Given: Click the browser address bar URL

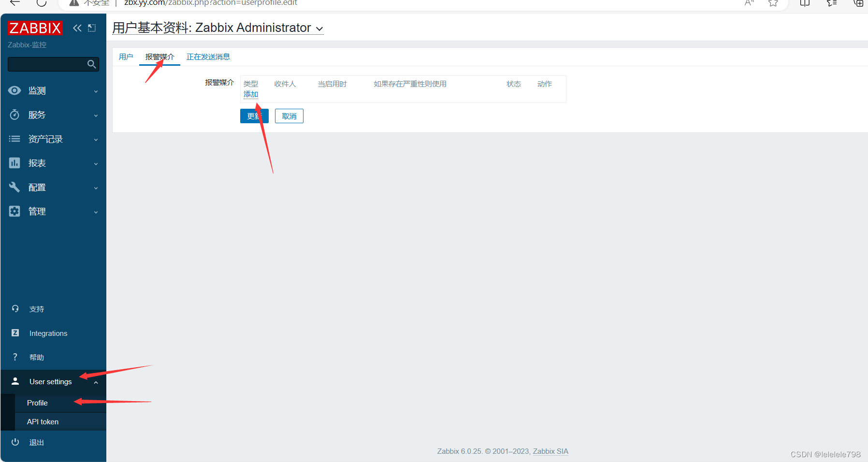Looking at the screenshot, I should [211, 2].
